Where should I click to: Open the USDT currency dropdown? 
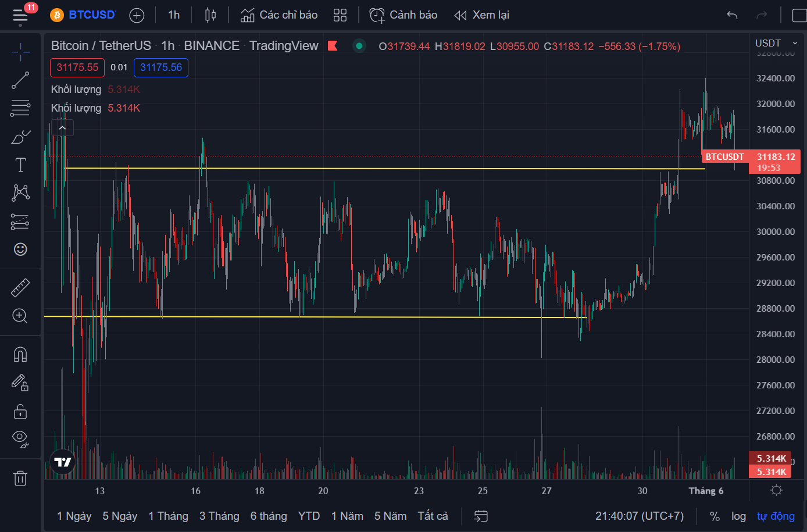click(x=776, y=43)
